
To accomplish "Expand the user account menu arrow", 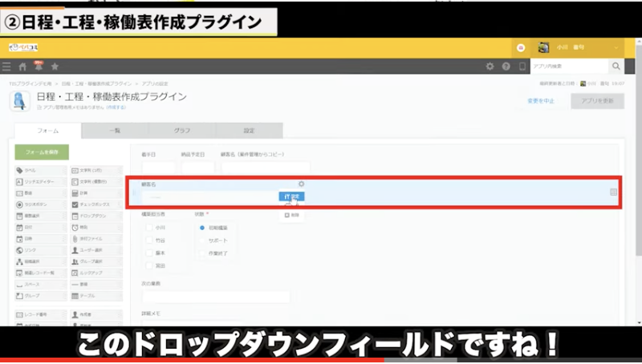I will [616, 47].
